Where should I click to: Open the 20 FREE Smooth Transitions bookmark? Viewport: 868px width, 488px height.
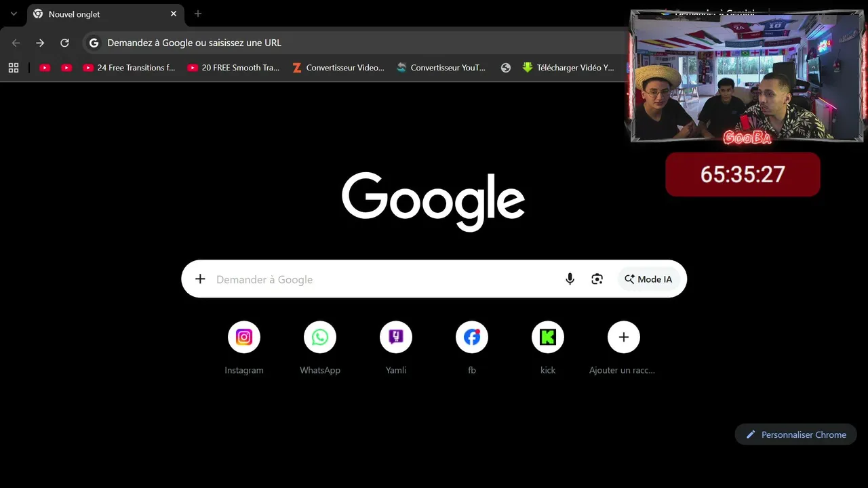[233, 68]
